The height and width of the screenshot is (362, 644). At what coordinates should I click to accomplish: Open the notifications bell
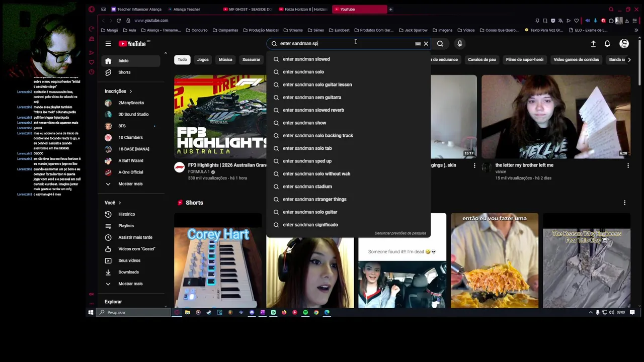607,44
